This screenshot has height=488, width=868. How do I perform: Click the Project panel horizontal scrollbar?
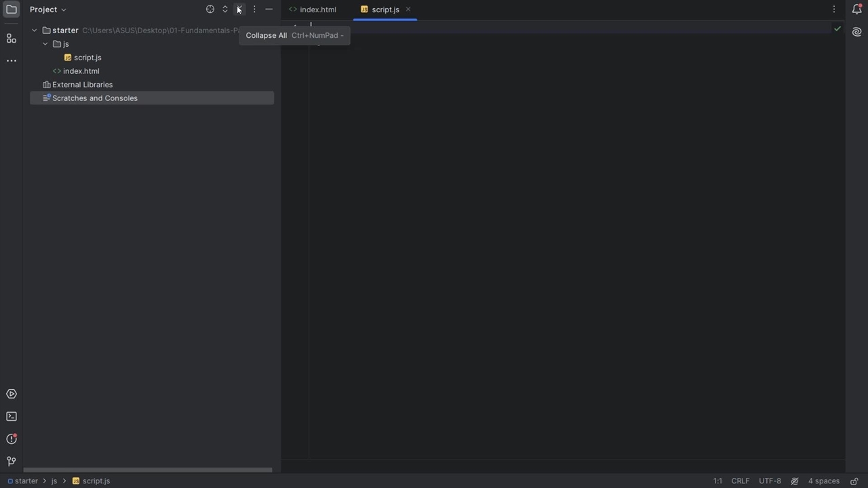pos(148,470)
